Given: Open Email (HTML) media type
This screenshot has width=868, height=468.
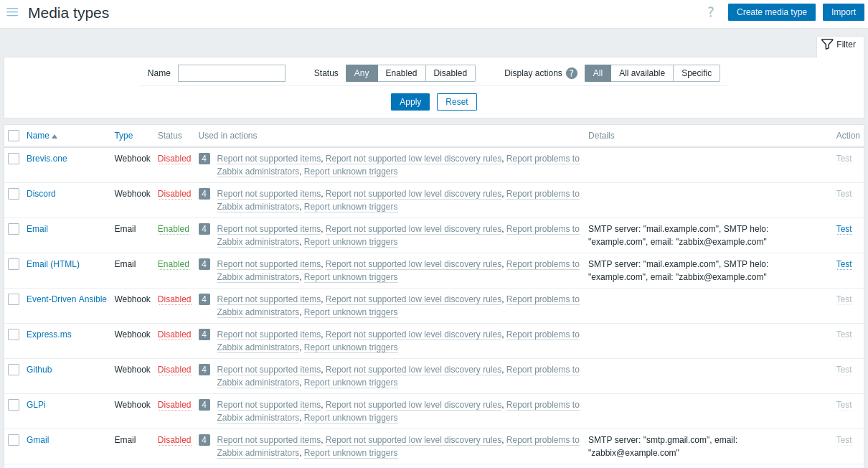Looking at the screenshot, I should coord(53,264).
